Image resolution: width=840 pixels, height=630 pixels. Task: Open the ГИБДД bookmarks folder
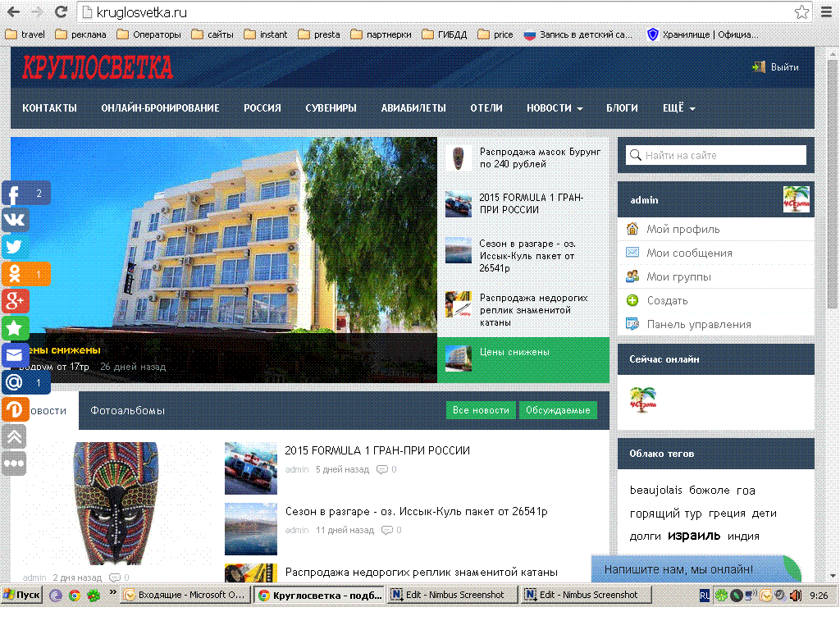[444, 34]
